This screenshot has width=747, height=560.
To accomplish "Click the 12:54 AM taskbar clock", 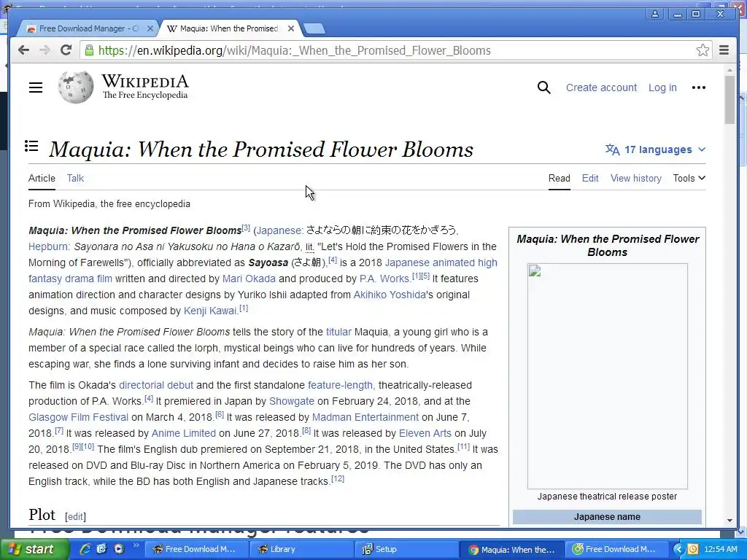I will coord(721,550).
